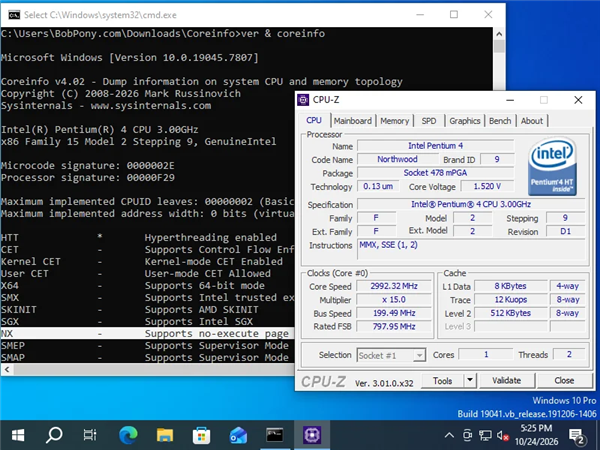Image resolution: width=600 pixels, height=450 pixels.
Task: Open the About tab
Action: pos(532,121)
